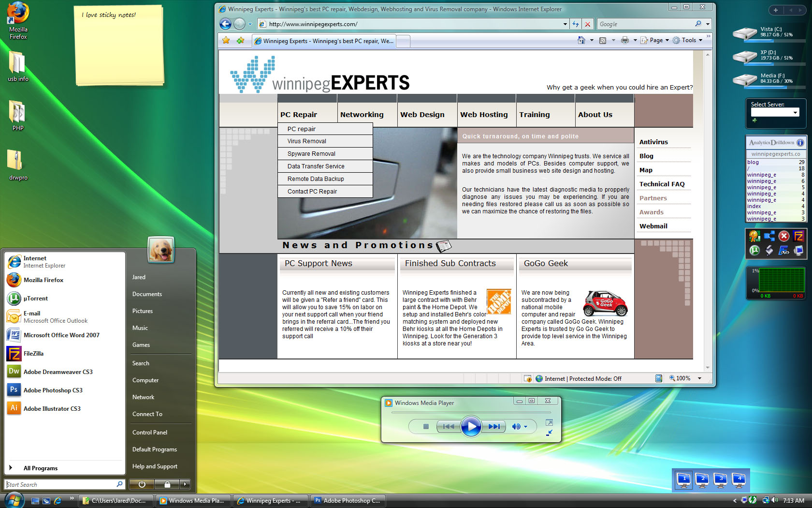Click the sticky note gadget
This screenshot has width=812, height=508.
[119, 45]
